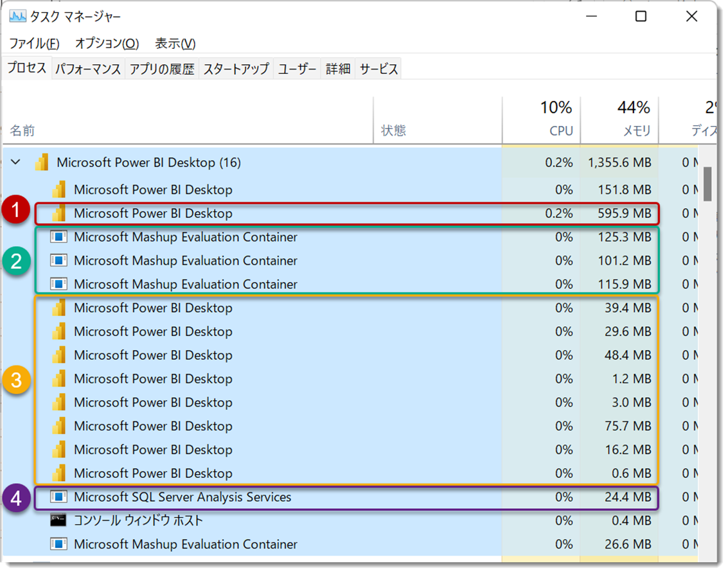Click the Power BI icon of the 595.9 MB row
Screen dimensions: 728x573
point(59,213)
